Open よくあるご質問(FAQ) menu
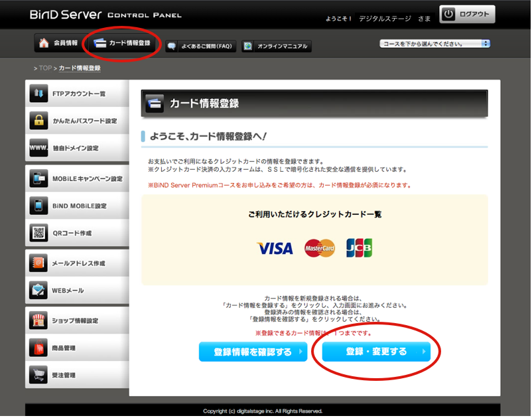 pyautogui.click(x=200, y=46)
